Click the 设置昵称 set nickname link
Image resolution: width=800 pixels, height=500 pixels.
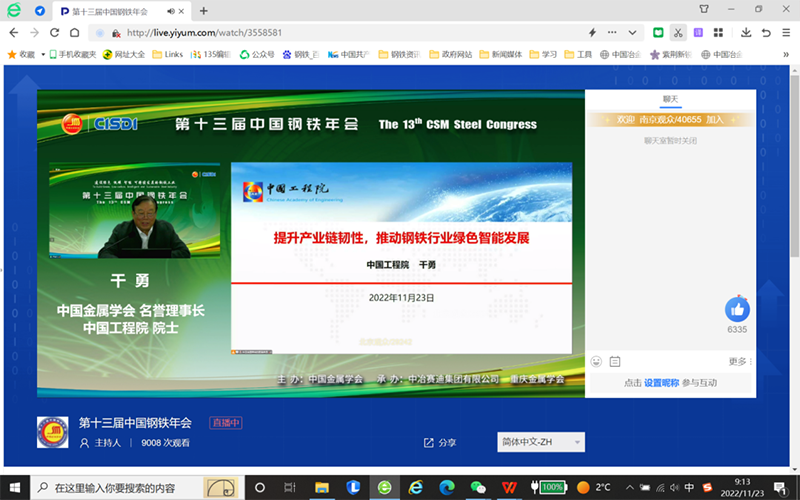click(661, 383)
